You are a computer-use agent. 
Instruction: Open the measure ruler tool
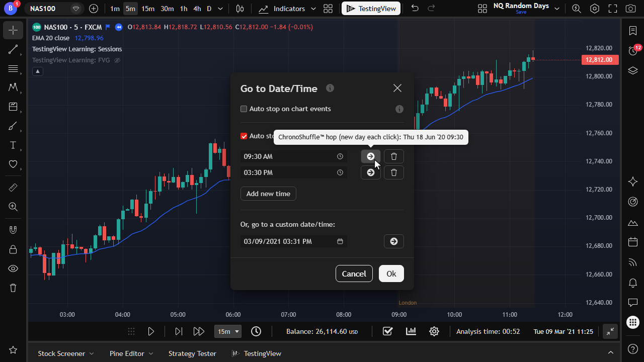point(13,187)
